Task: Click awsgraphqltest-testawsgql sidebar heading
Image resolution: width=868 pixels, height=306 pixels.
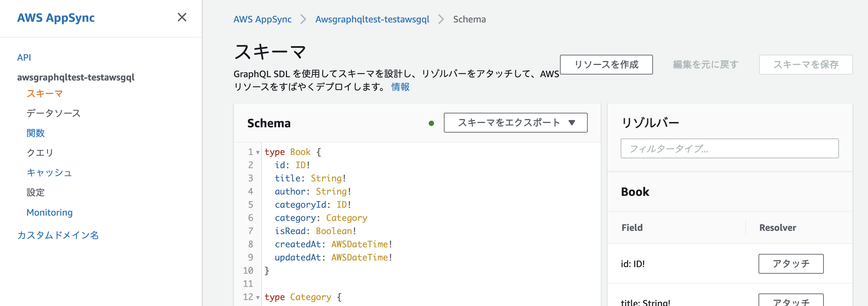Action: [x=76, y=77]
